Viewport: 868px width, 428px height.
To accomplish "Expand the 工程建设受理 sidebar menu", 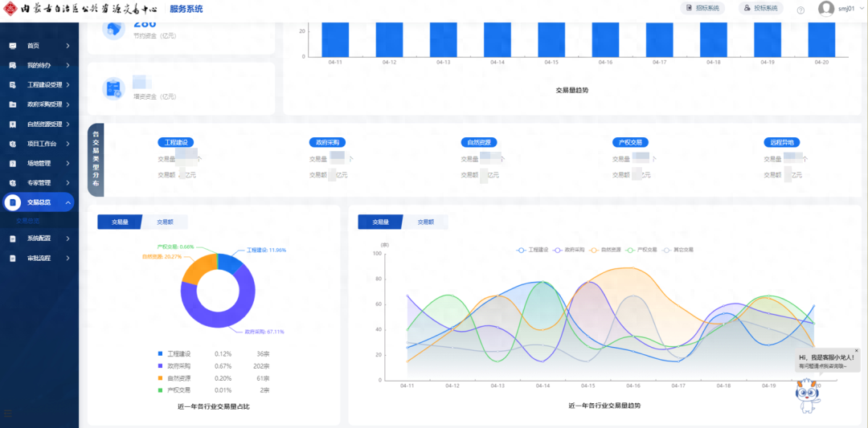I will click(68, 85).
